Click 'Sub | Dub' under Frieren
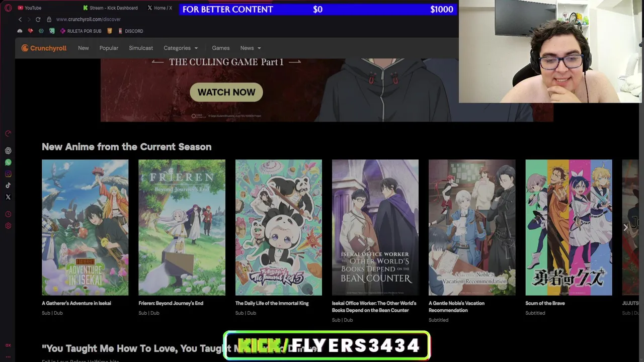The image size is (644, 362). [x=149, y=313]
